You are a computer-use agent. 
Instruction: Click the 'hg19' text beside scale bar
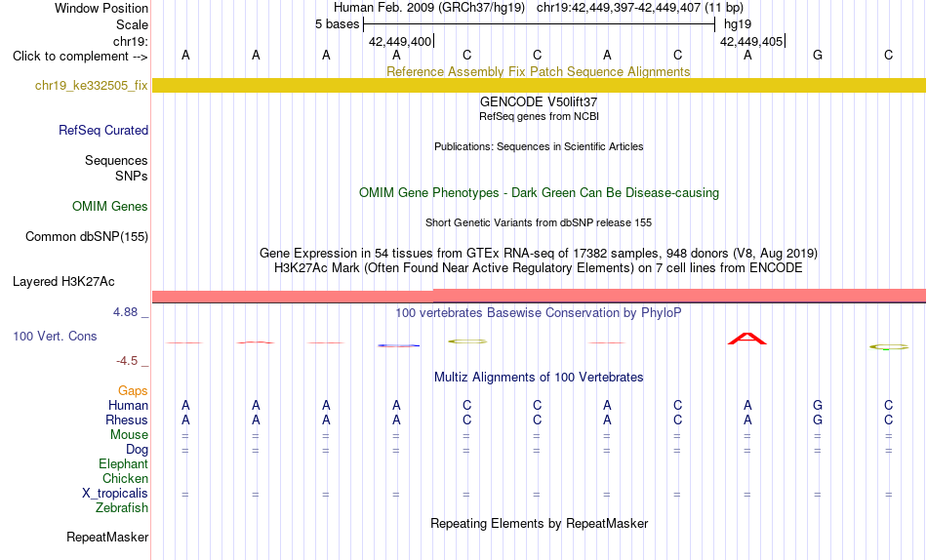click(x=738, y=24)
